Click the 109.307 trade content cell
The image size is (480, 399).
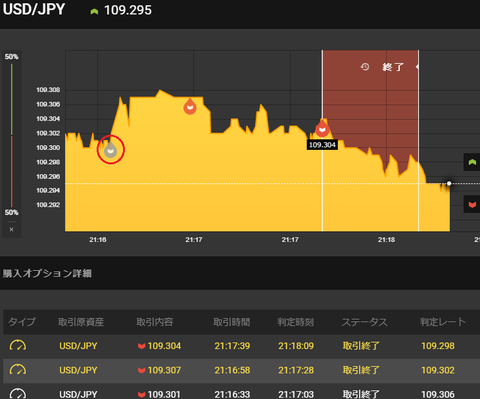pos(159,370)
